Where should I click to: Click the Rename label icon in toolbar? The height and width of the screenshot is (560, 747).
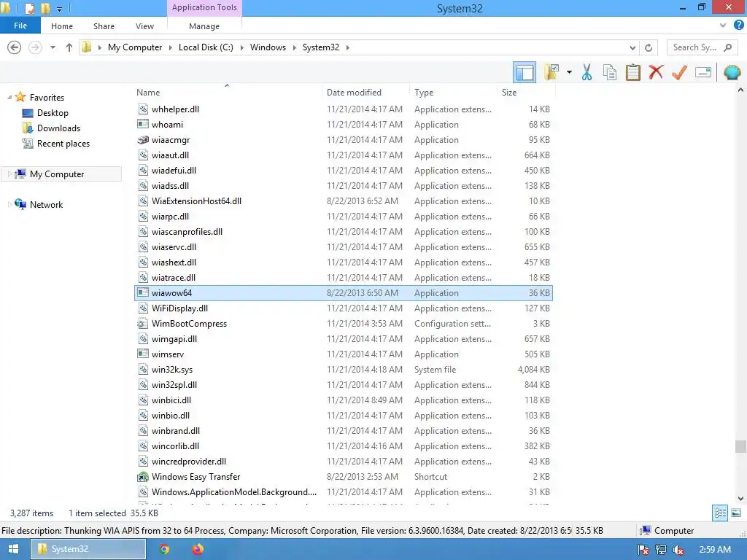click(703, 72)
